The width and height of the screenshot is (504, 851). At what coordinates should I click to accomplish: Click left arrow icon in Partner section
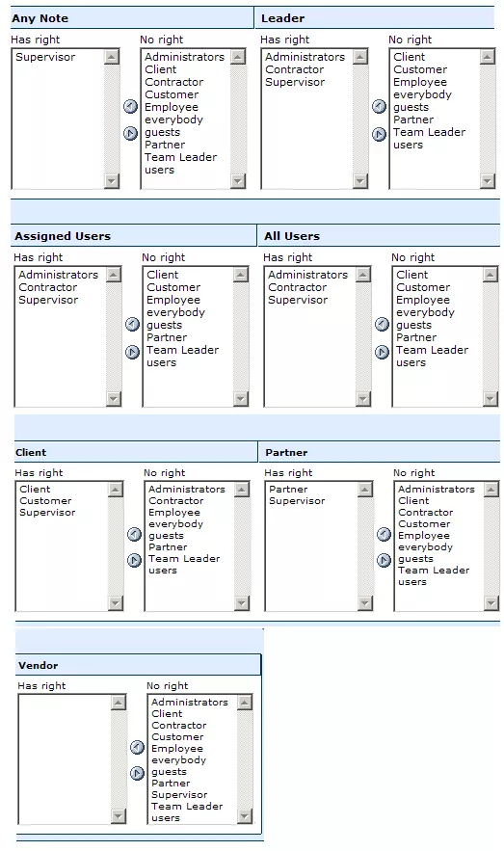[x=385, y=534]
